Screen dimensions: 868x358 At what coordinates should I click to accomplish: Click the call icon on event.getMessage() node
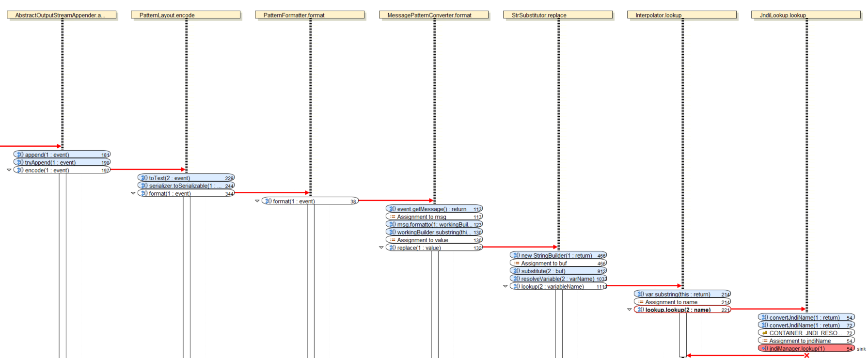point(393,209)
